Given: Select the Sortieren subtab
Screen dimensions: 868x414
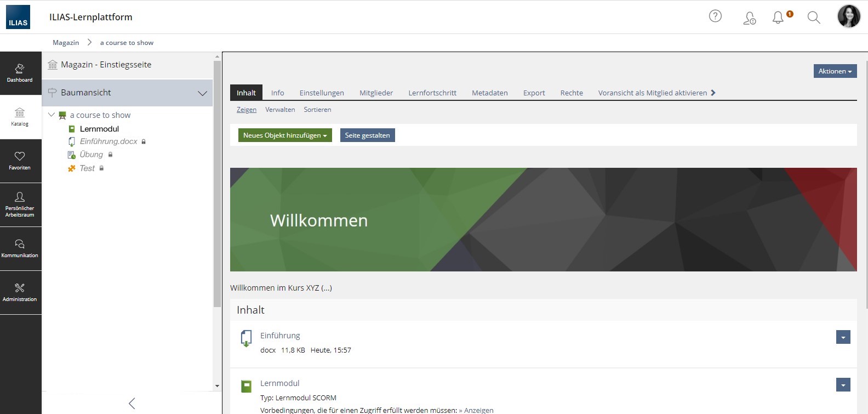Looking at the screenshot, I should point(317,110).
